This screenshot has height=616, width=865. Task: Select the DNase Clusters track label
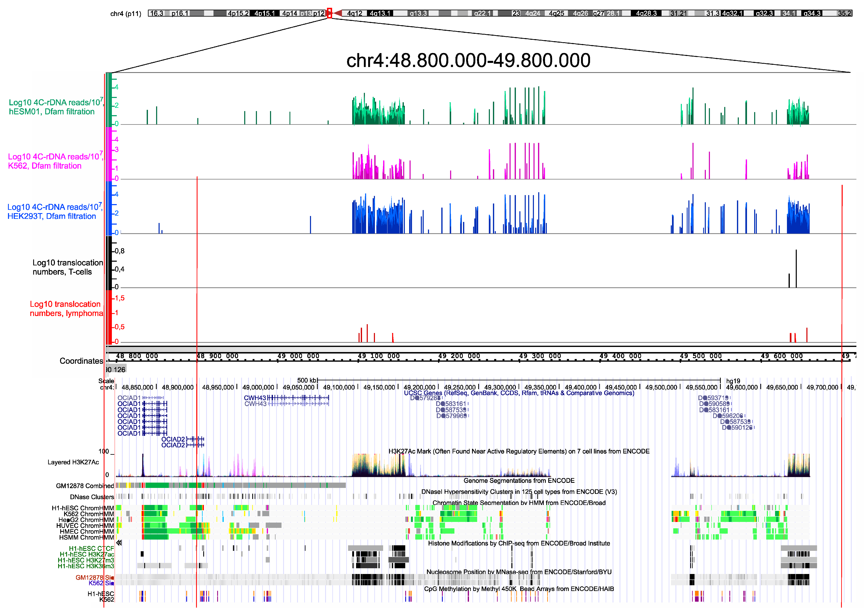click(x=92, y=497)
